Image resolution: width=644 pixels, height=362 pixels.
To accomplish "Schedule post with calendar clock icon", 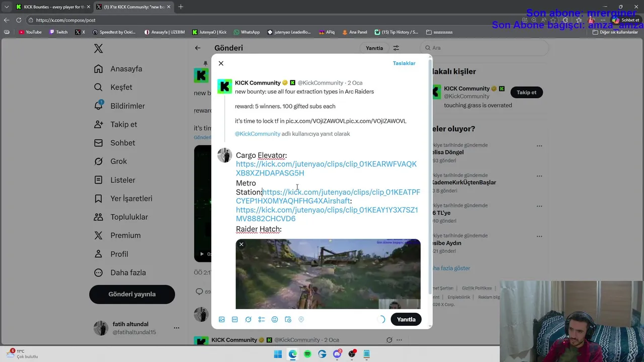I will tap(288, 319).
